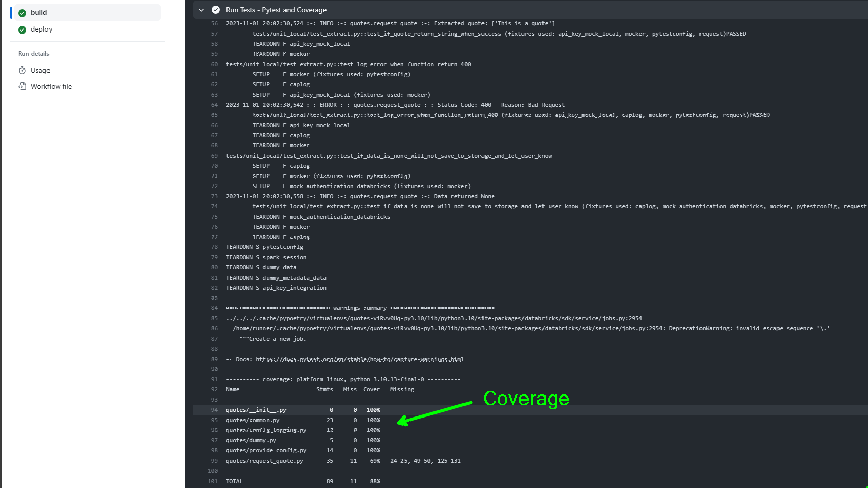
Task: Select the deploy menu item
Action: [41, 29]
